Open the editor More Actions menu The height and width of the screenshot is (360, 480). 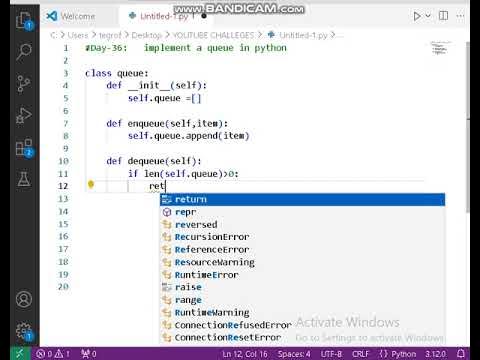coord(460,16)
